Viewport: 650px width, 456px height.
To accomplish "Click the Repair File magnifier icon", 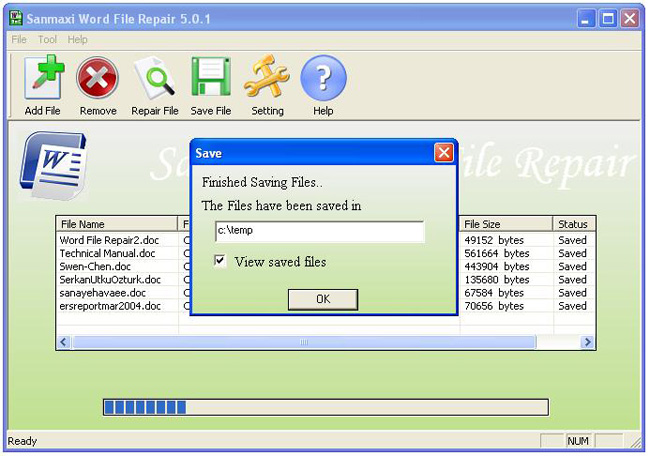I will point(154,78).
